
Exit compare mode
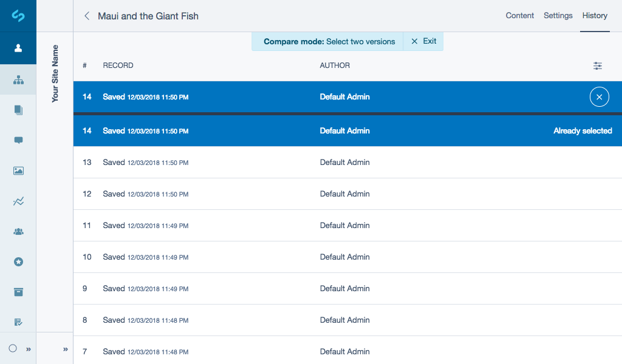pyautogui.click(x=423, y=41)
